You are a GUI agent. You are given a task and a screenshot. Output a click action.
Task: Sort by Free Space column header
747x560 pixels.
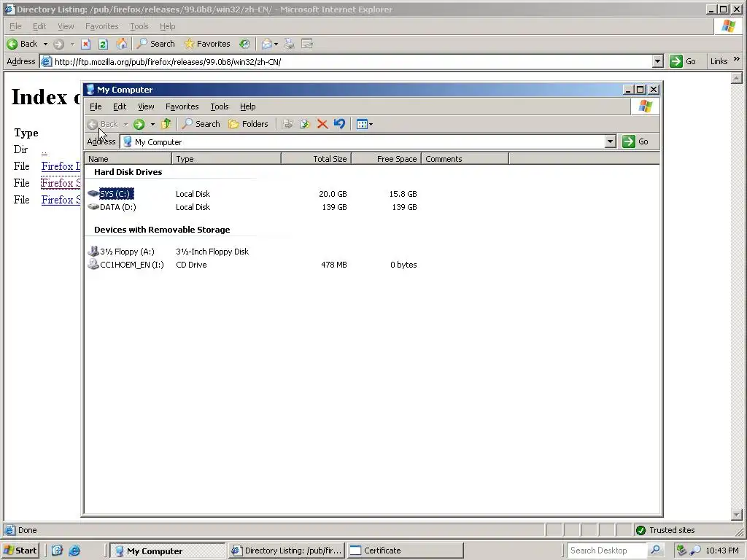387,158
